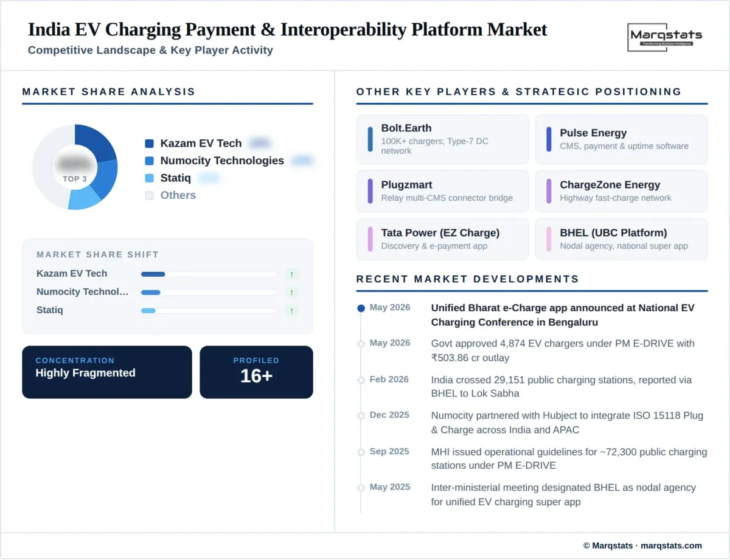The height and width of the screenshot is (560, 730).
Task: Click the marqstats.com footer link
Action: pos(671,545)
